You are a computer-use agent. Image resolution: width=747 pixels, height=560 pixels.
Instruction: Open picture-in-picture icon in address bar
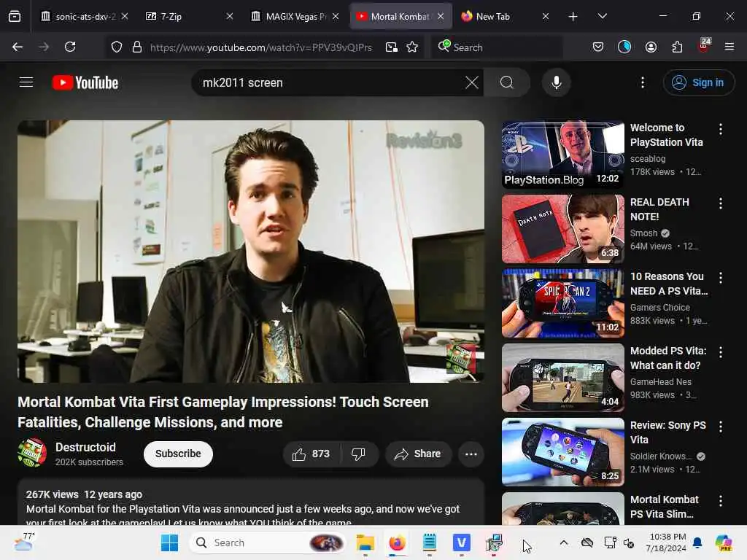392,47
